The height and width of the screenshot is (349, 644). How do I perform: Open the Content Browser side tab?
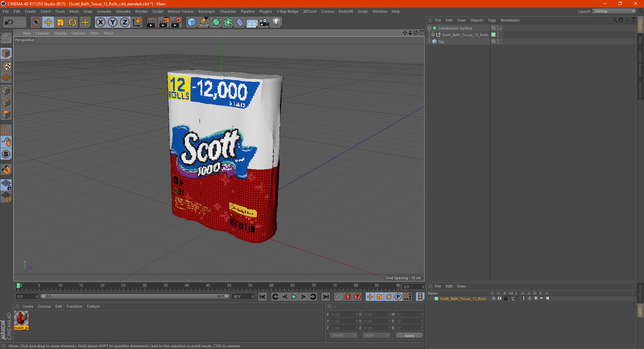[x=640, y=63]
